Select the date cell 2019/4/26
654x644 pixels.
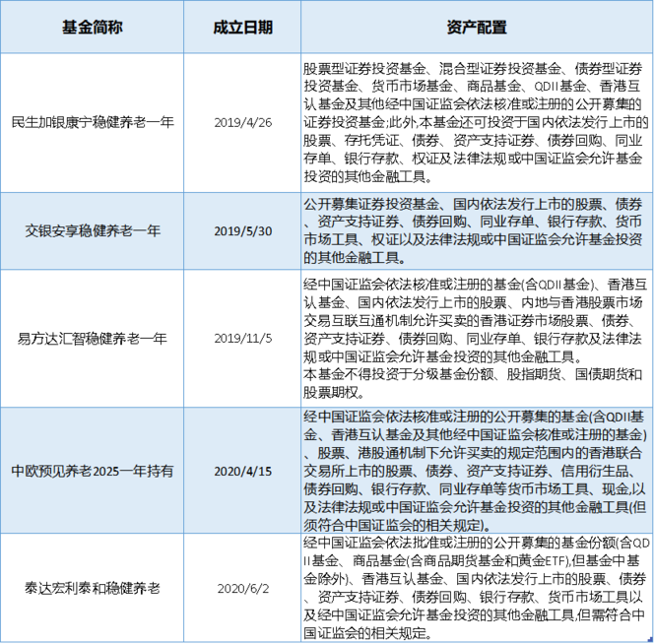(x=242, y=123)
